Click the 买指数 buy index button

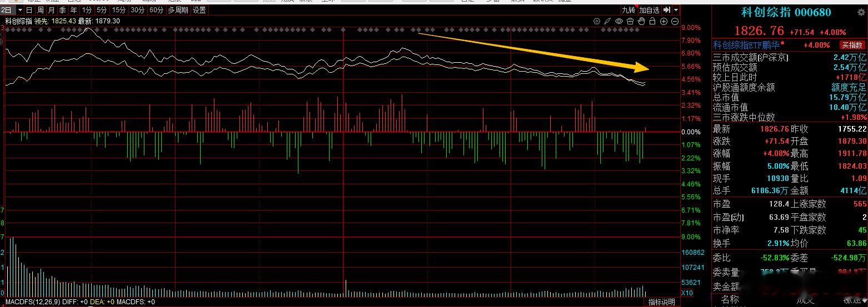point(852,45)
